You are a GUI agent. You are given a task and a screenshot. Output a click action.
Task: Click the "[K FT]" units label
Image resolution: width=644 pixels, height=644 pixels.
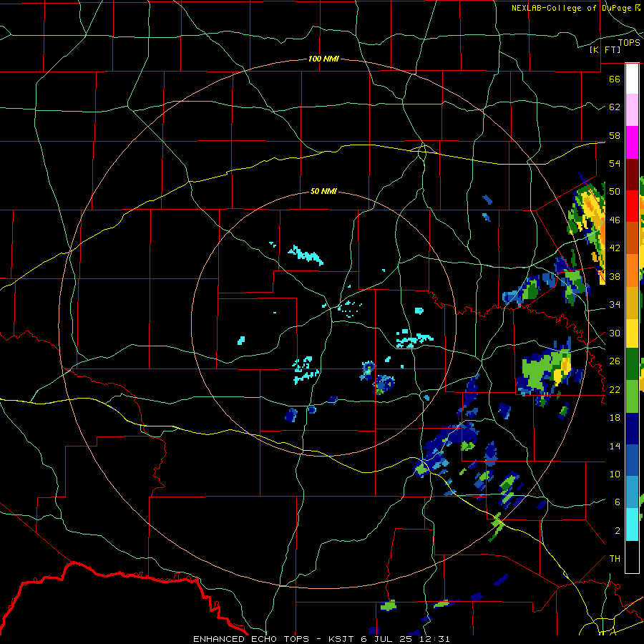[605, 49]
